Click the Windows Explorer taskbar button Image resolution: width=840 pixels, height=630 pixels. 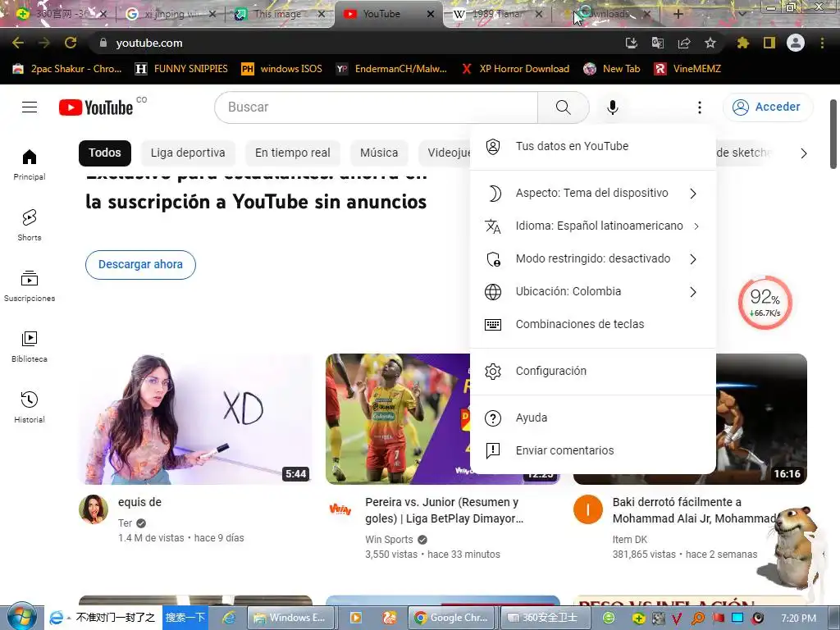(x=290, y=618)
